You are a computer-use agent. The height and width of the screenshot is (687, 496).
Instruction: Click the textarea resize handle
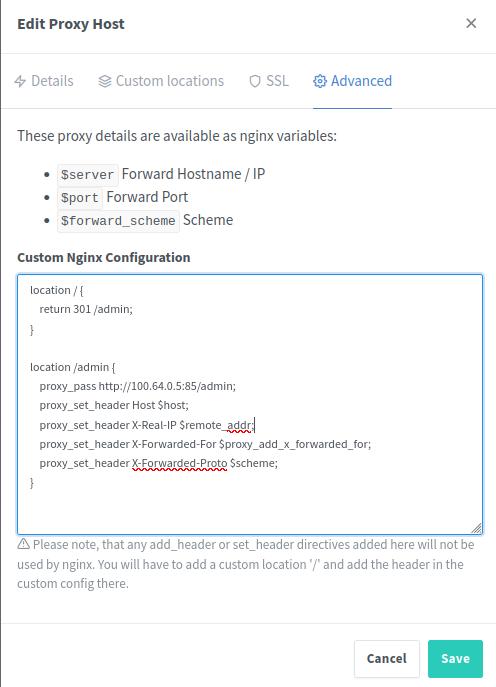pyautogui.click(x=476, y=528)
